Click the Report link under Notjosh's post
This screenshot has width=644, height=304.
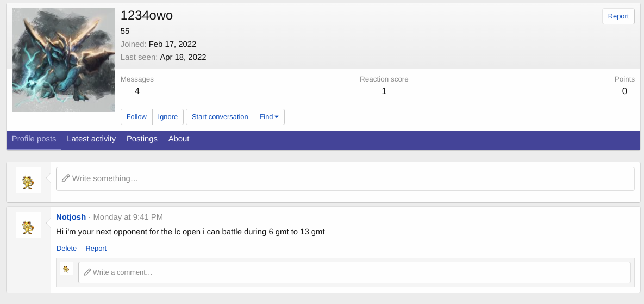(96, 249)
